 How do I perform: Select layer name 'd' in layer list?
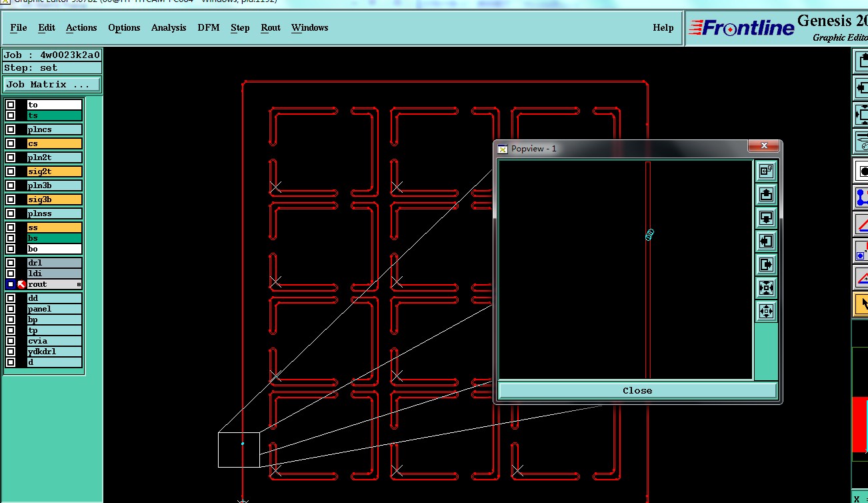click(x=54, y=362)
